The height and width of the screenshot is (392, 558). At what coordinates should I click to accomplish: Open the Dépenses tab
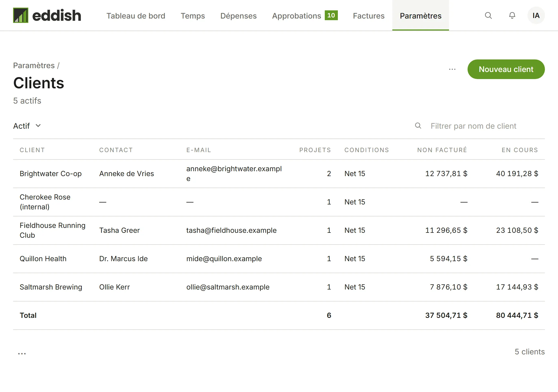(238, 16)
